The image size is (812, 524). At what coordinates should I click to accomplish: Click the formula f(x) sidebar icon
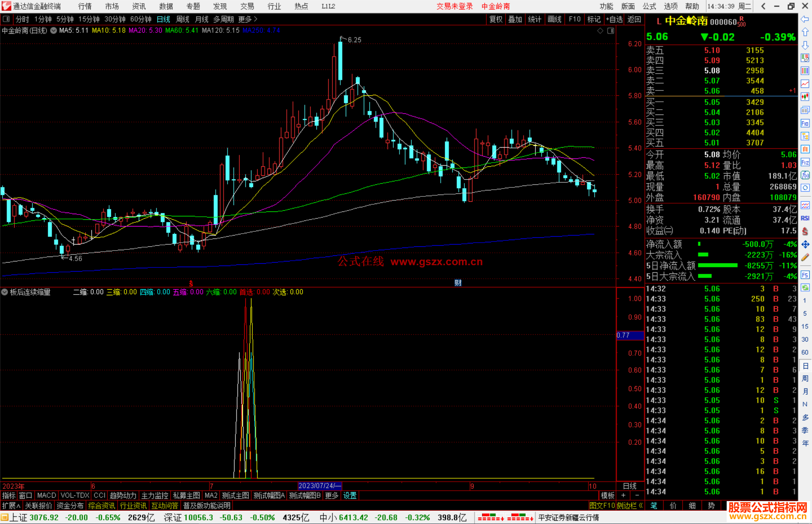(x=805, y=175)
